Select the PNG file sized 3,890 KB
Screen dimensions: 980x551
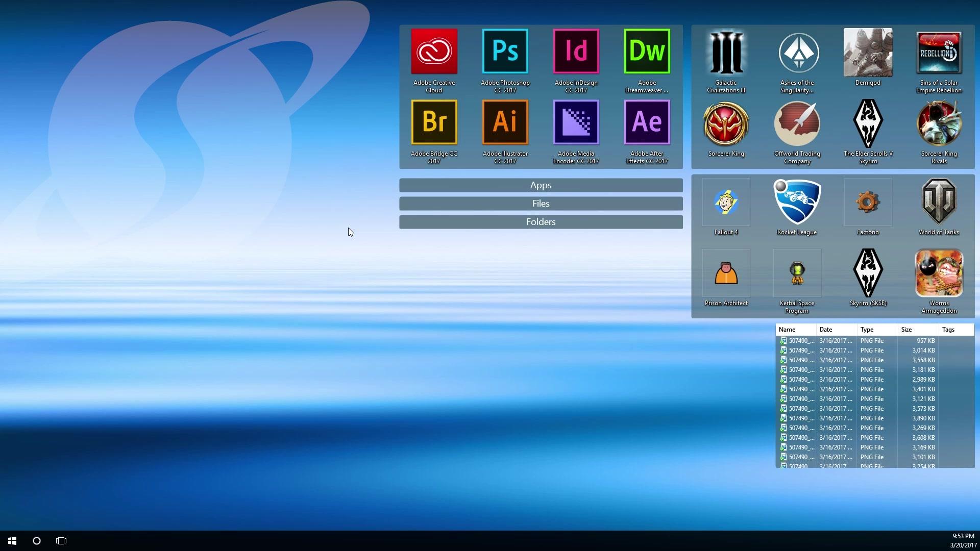(875, 418)
